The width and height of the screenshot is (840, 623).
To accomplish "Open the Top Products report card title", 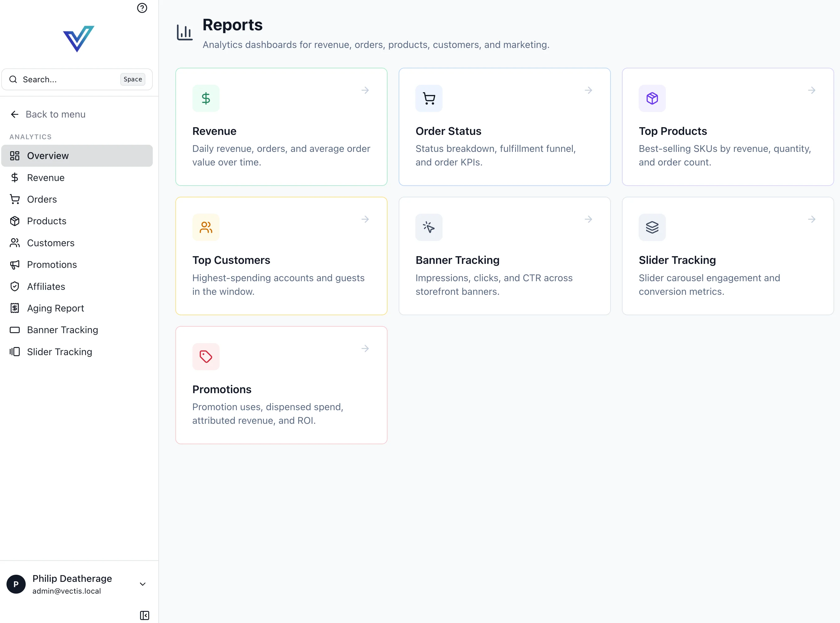I will click(x=673, y=131).
